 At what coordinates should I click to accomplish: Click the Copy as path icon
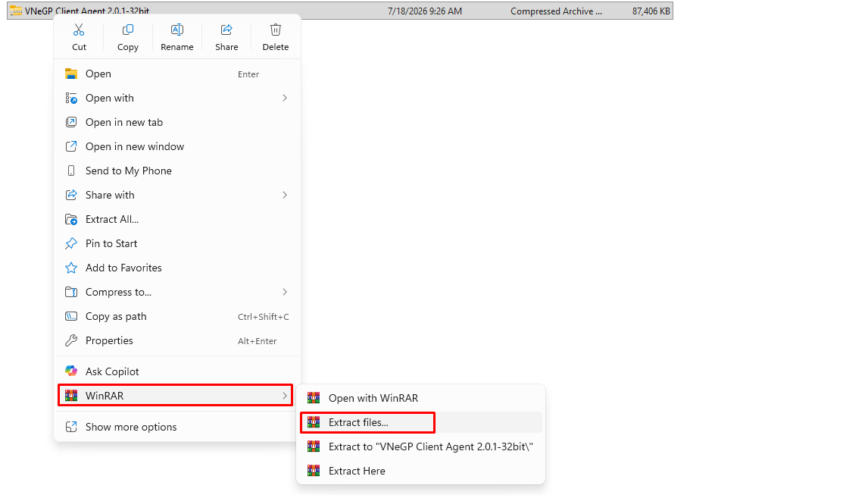point(71,317)
